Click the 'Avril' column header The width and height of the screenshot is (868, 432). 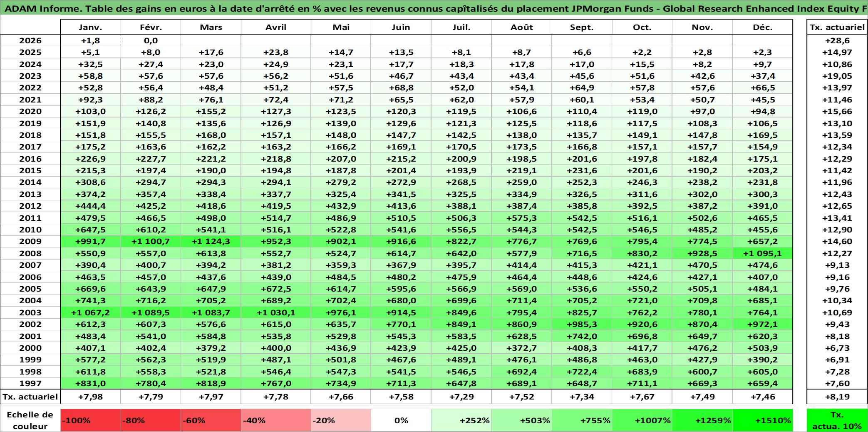(x=276, y=27)
